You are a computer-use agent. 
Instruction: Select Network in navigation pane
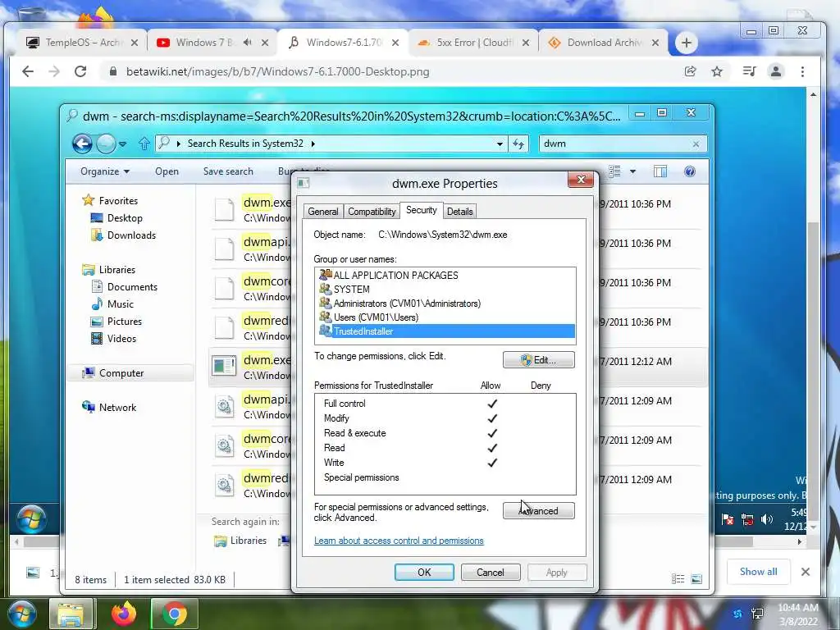[109, 407]
